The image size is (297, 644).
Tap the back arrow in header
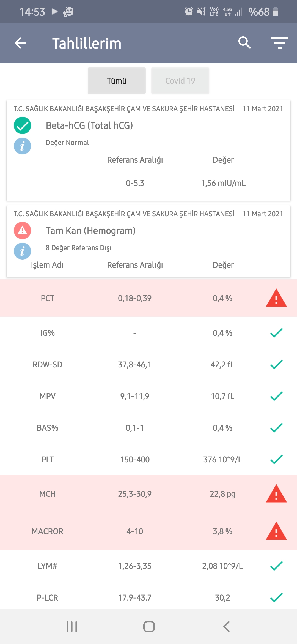pyautogui.click(x=20, y=43)
